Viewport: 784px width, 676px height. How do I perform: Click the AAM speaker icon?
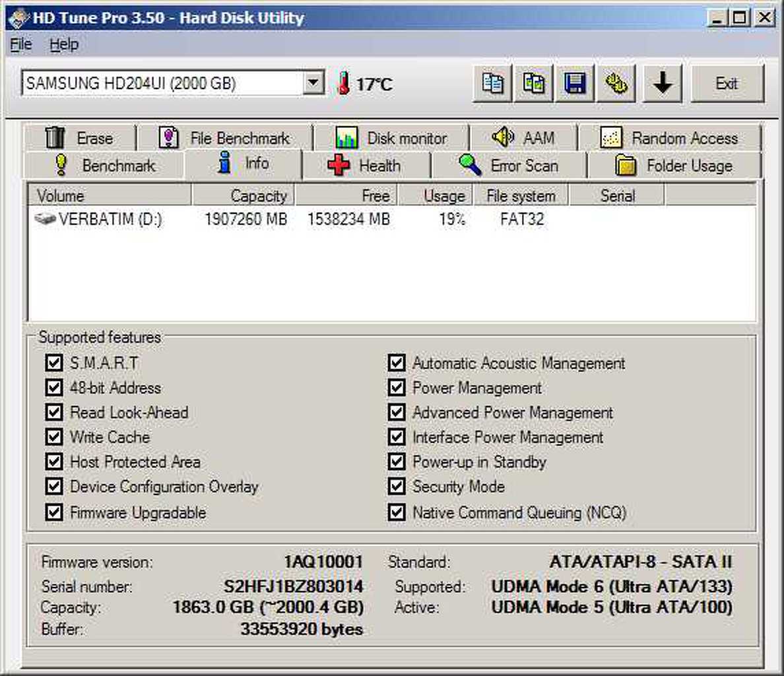coord(503,136)
